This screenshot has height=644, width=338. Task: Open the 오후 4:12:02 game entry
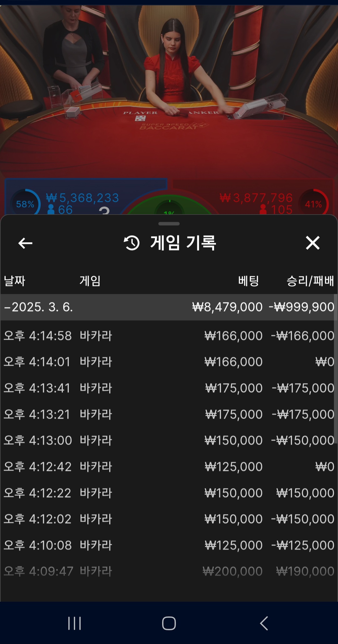point(169,519)
